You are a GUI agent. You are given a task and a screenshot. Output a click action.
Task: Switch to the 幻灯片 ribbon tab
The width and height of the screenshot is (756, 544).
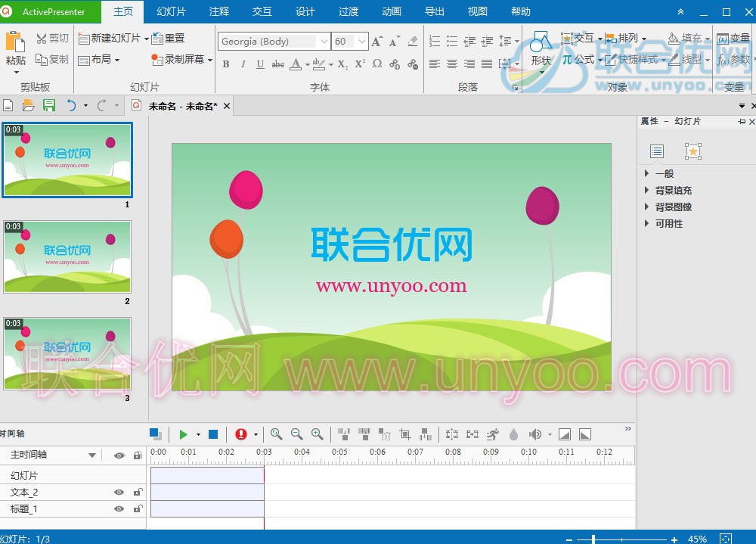point(171,11)
